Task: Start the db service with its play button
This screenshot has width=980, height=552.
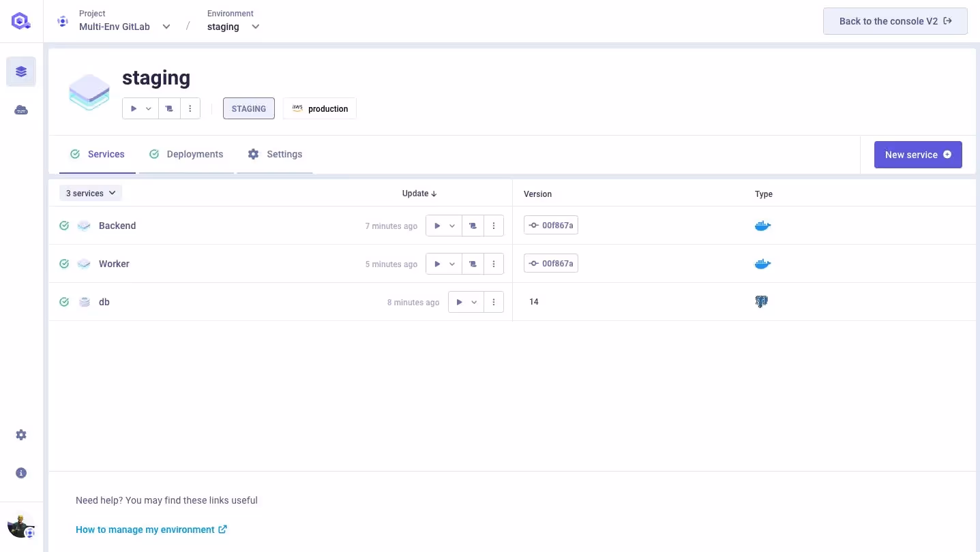Action: [460, 302]
